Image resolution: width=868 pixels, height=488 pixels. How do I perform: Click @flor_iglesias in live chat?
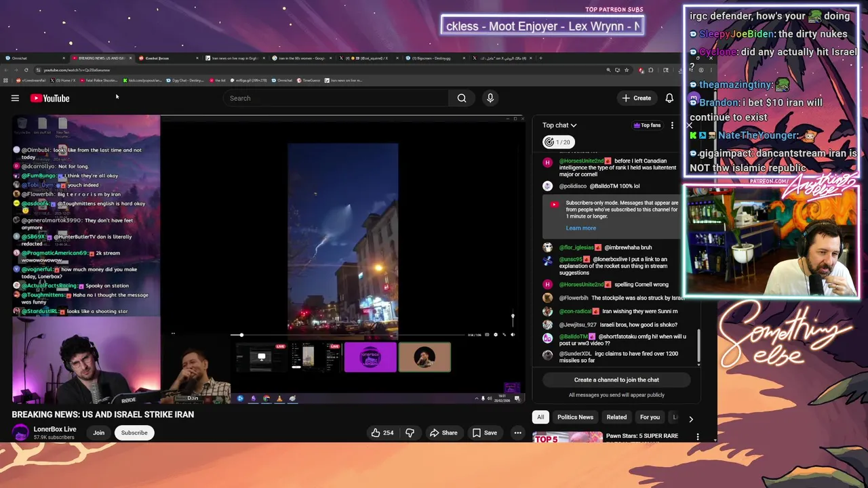[576, 247]
